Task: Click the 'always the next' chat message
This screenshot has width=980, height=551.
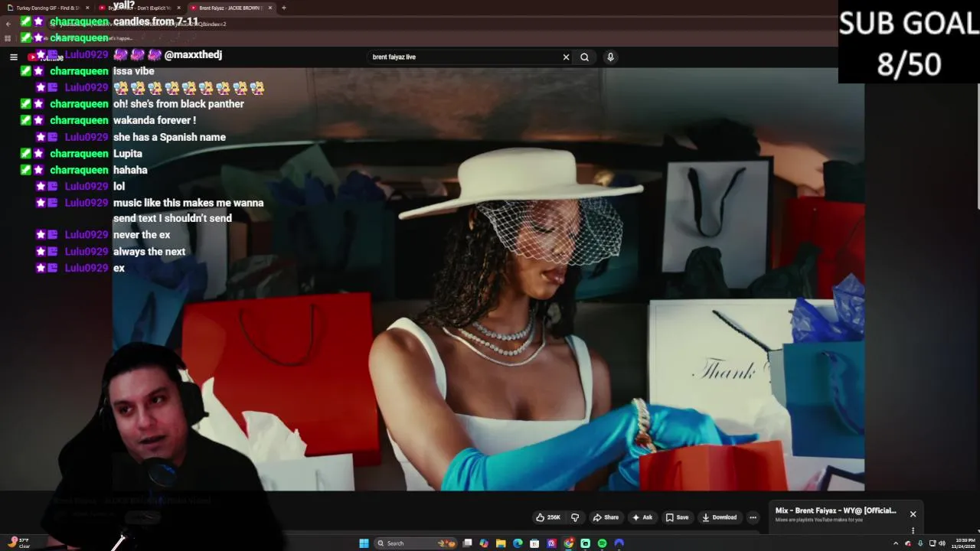Action: (x=149, y=252)
